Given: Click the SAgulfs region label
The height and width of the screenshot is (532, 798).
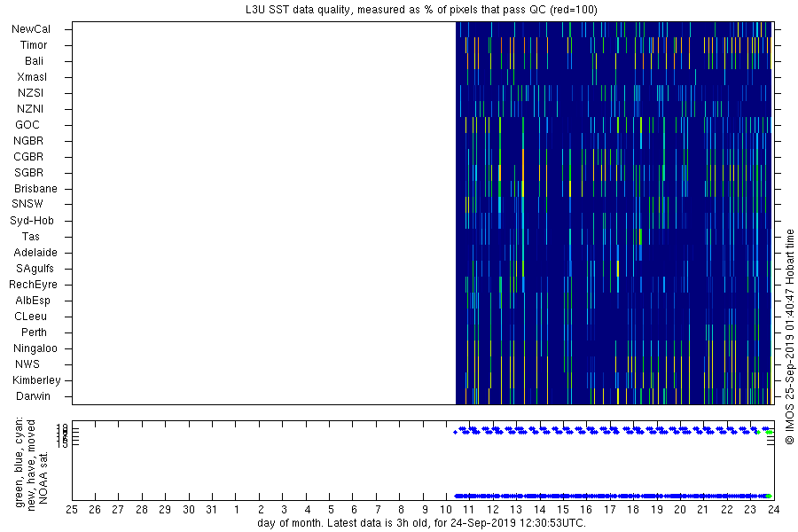Looking at the screenshot, I should pos(35,269).
